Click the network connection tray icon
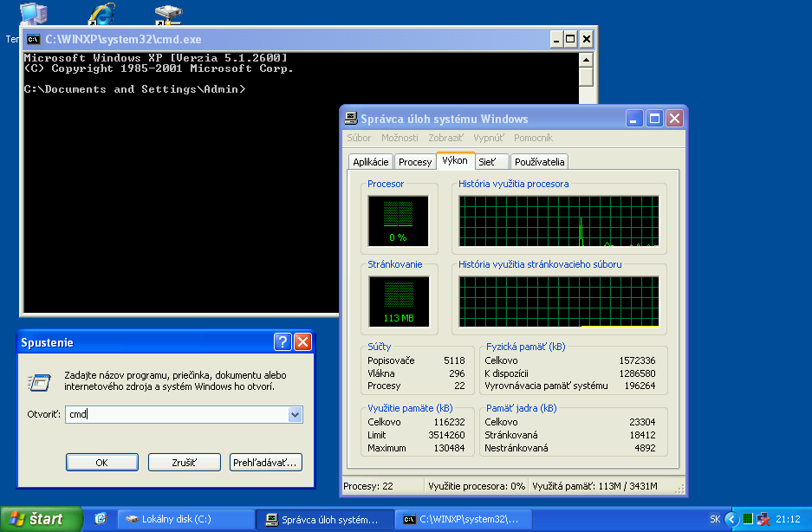This screenshot has width=812, height=532. [x=763, y=519]
